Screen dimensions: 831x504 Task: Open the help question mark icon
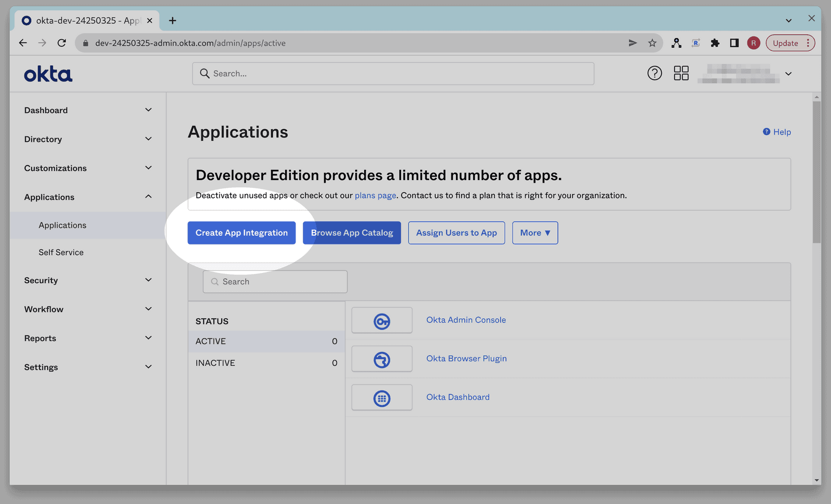tap(654, 73)
